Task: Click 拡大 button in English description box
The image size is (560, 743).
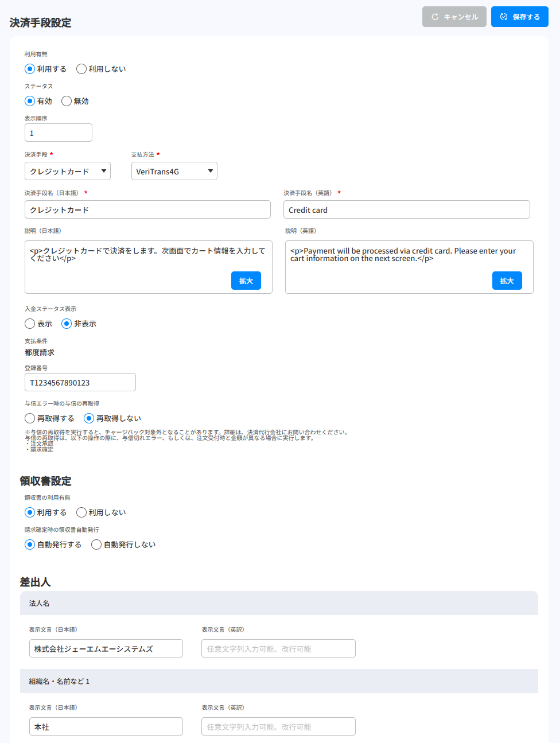Action: tap(507, 281)
